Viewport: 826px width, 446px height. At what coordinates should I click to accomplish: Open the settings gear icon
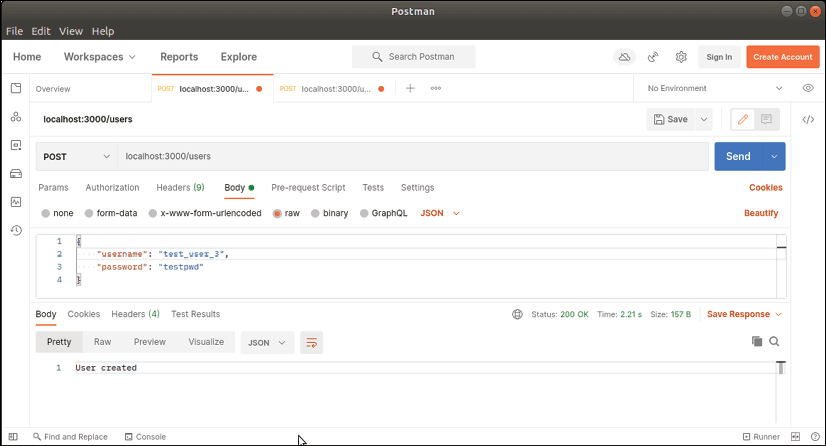pos(681,57)
